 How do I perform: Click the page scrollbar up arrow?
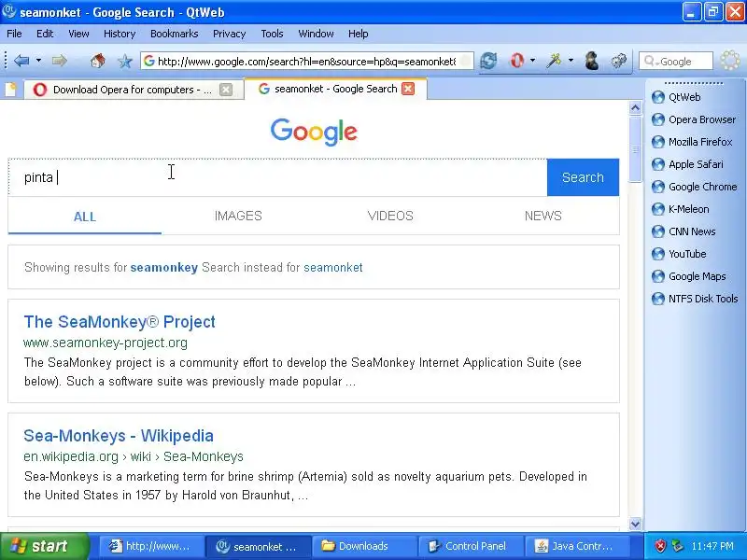635,108
